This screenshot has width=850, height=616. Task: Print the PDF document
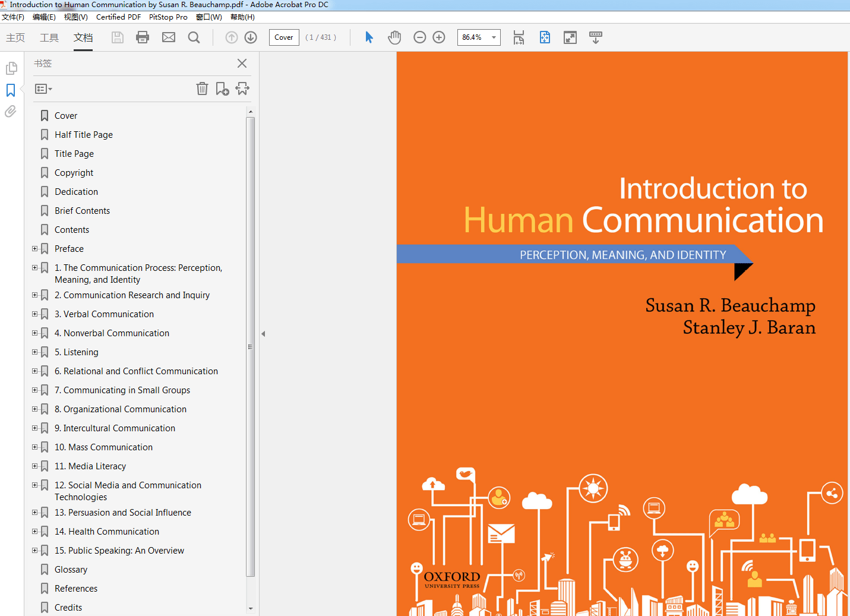[x=143, y=37]
